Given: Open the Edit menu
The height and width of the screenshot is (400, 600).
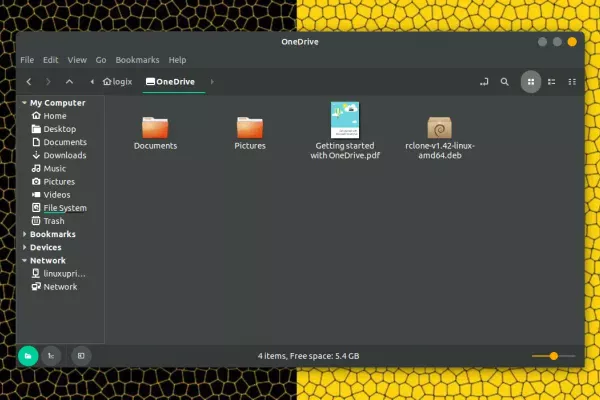Looking at the screenshot, I should coord(51,60).
